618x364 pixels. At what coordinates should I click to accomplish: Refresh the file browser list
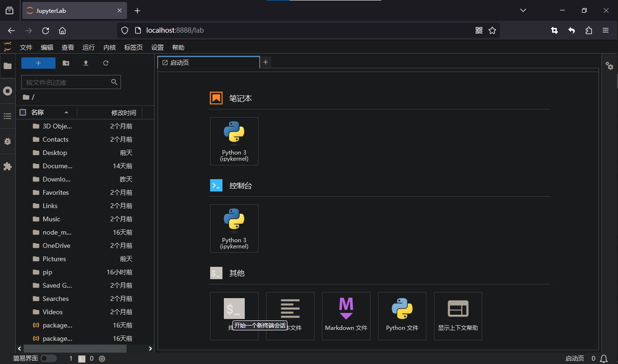106,63
